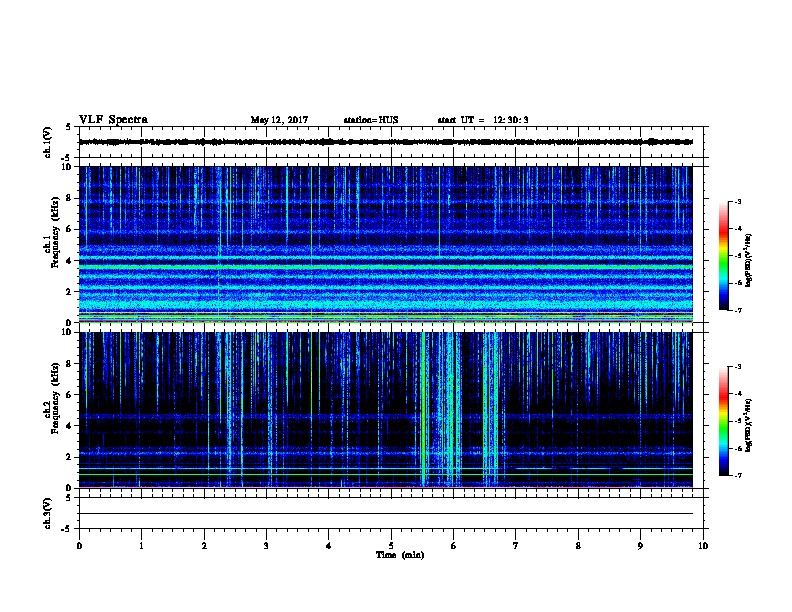The height and width of the screenshot is (612, 792).
Task: Click the "-3" tick on ch.1 color bar
Action: click(737, 201)
